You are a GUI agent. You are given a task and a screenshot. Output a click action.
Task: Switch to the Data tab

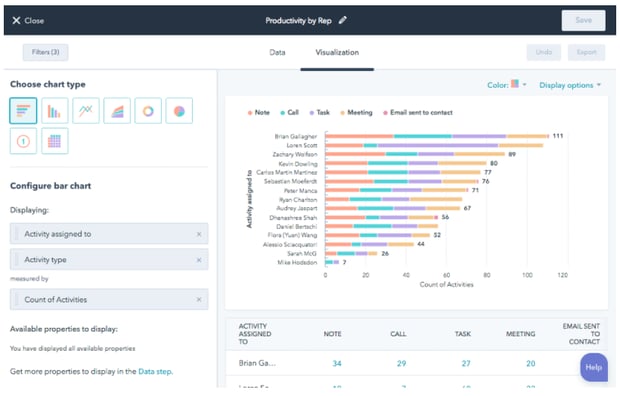[x=277, y=52]
